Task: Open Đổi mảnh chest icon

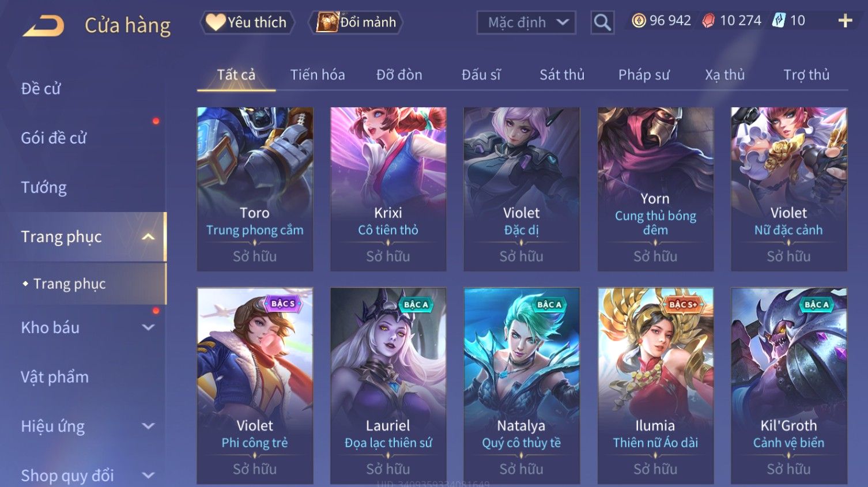Action: click(x=327, y=22)
